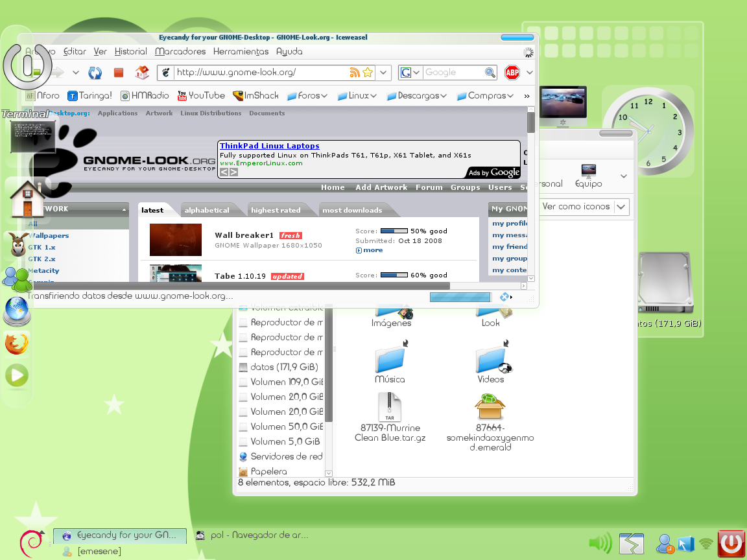Open the Adblock Plus ABP icon
Screen dimensions: 747x560
click(x=512, y=73)
